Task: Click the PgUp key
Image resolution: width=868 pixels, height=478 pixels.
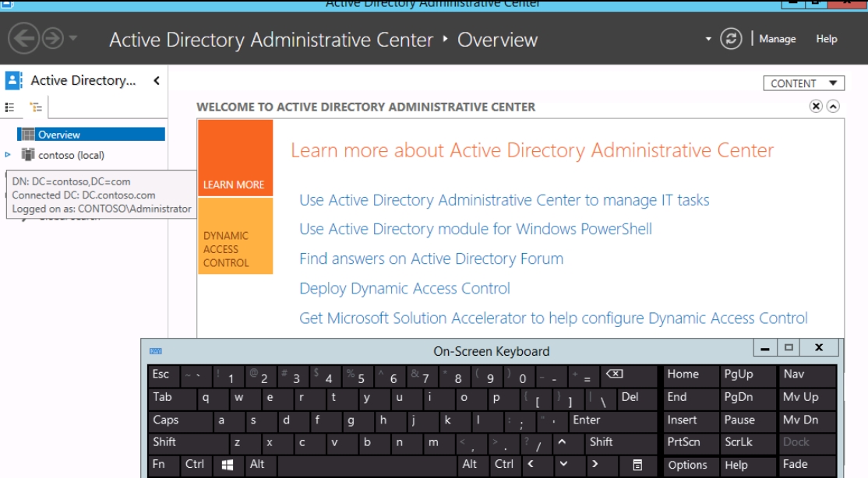Action: [x=747, y=375]
